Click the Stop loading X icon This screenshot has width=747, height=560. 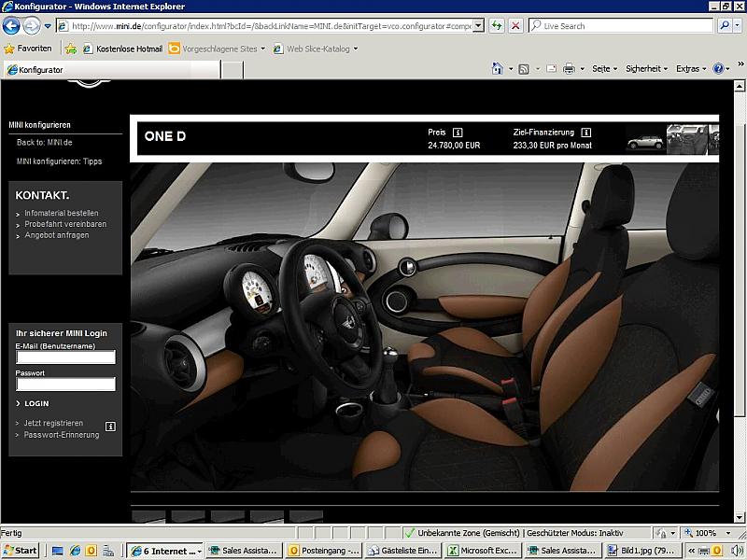515,26
